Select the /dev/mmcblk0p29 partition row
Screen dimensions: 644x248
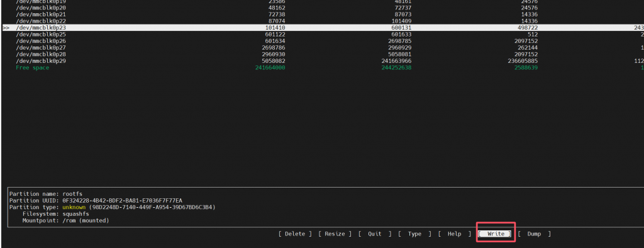point(323,61)
